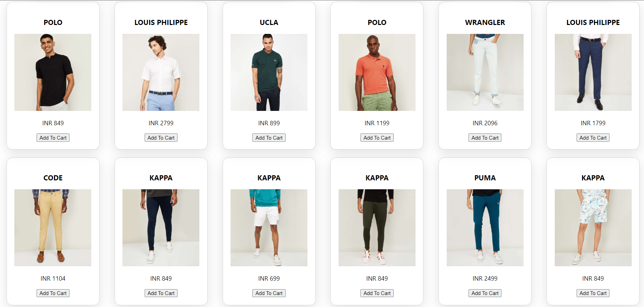644x307 pixels.
Task: Add the Louis Philippe INR 2799 shirt to cart
Action: (161, 138)
